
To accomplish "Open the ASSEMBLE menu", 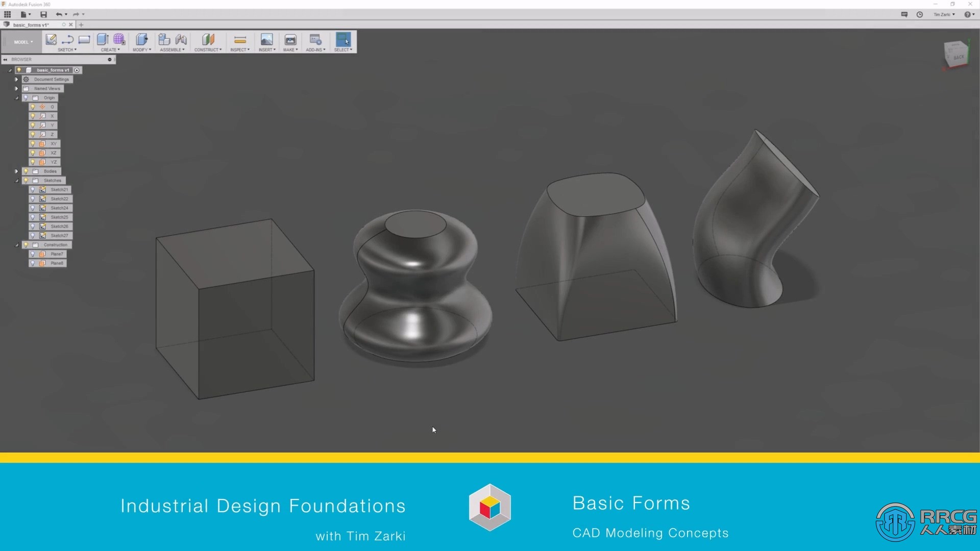I will tap(173, 50).
